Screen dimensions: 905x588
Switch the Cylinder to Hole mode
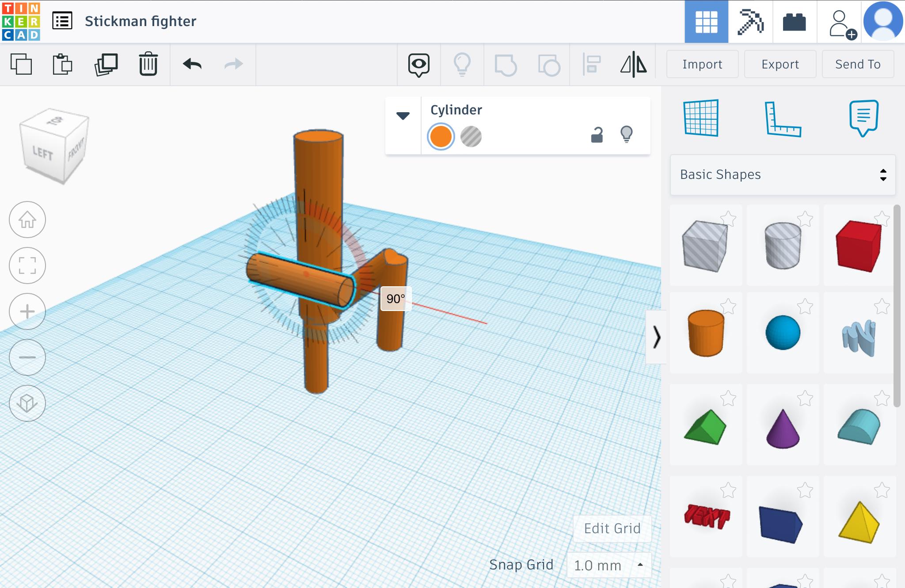(x=471, y=137)
